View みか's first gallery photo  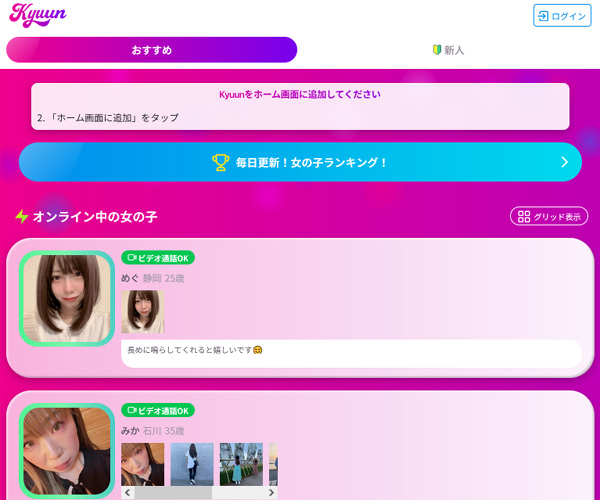pos(142,464)
